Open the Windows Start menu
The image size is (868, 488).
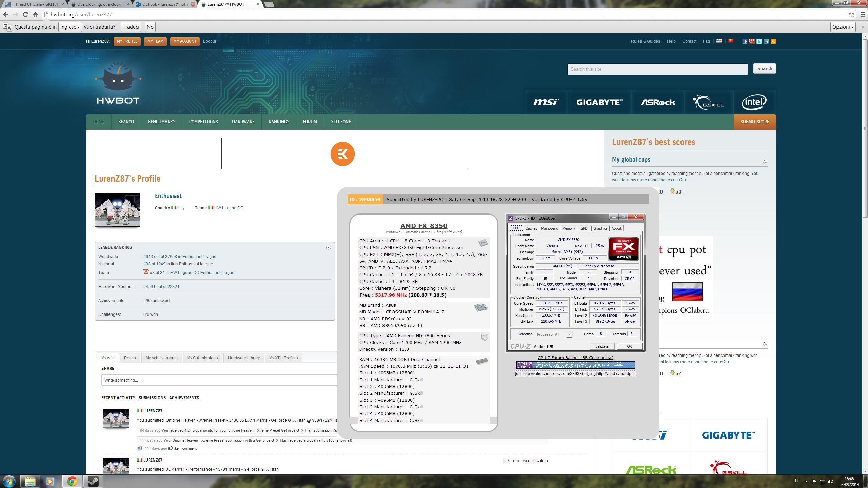(x=9, y=481)
